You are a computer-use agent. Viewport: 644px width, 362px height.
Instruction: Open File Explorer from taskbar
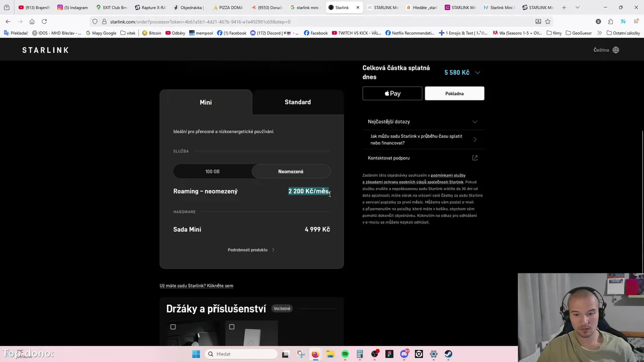(x=330, y=354)
